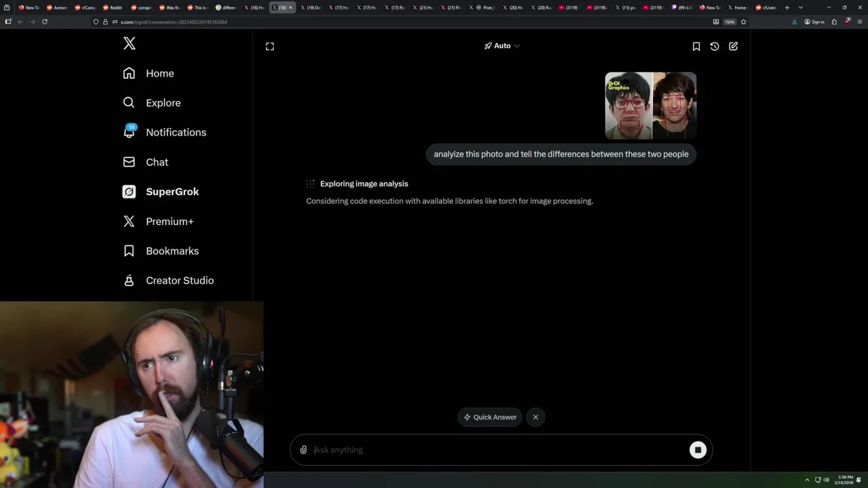Dismiss the Quick Answer suggestion

pos(536,417)
